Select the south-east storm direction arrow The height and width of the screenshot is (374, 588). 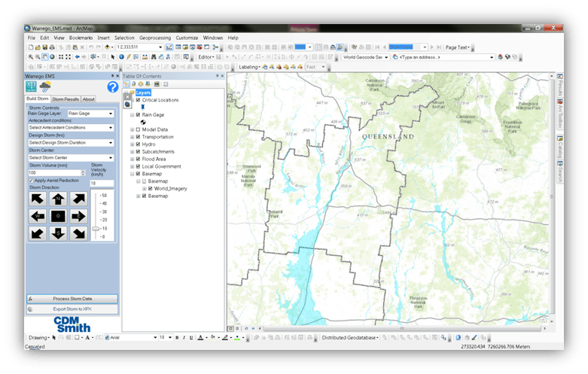tap(78, 233)
